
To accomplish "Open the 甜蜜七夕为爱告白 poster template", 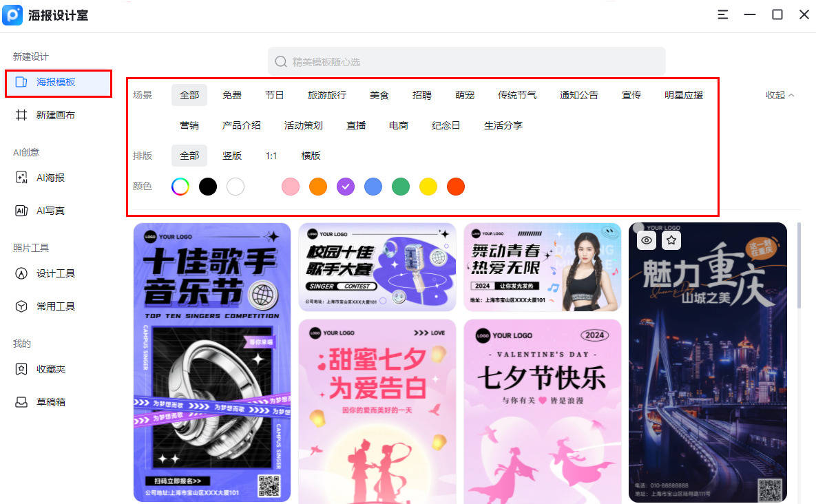I will pyautogui.click(x=377, y=412).
